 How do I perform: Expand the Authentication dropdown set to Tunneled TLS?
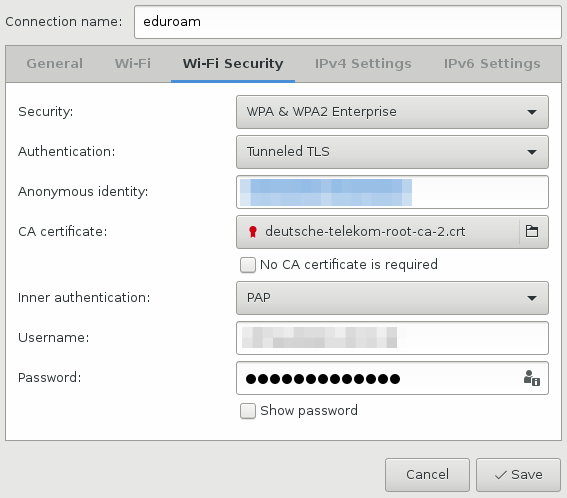pyautogui.click(x=392, y=152)
